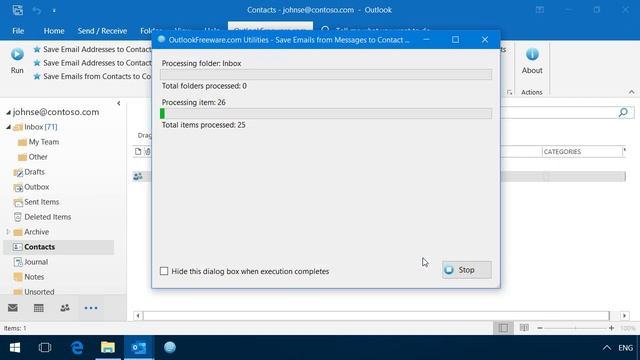Click the OutlookFreeware dialog title icon
Screen dimensions: 640x360
pyautogui.click(x=162, y=40)
